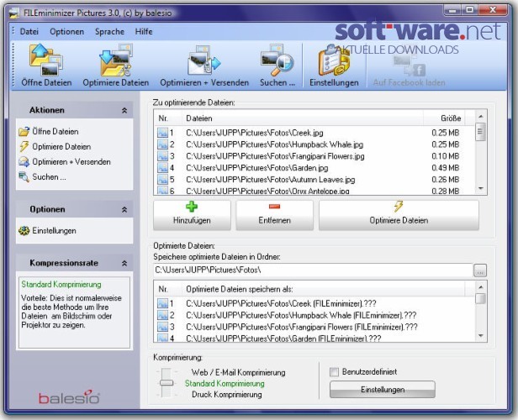This screenshot has width=518, height=420.
Task: Collapse the Optionen panel
Action: point(124,209)
